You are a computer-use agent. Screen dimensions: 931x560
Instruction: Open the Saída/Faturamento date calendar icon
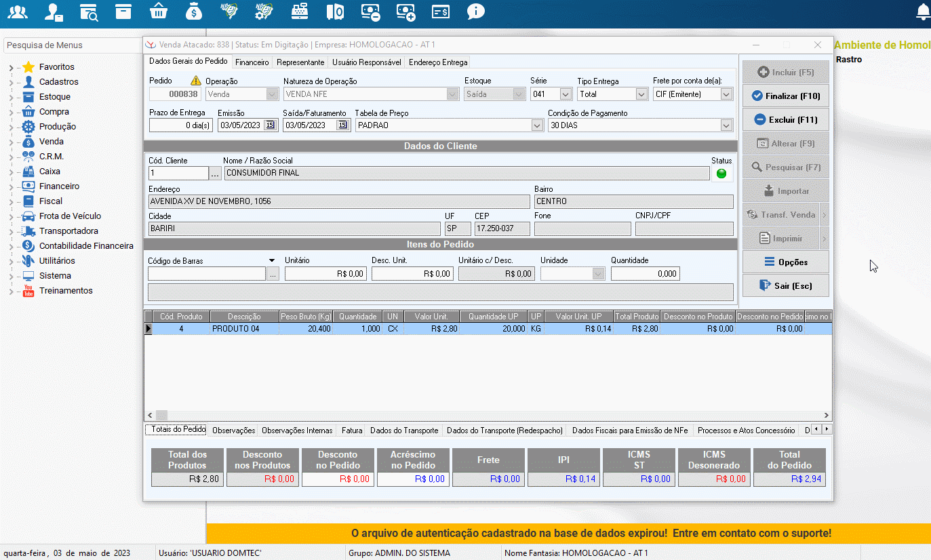tap(342, 125)
